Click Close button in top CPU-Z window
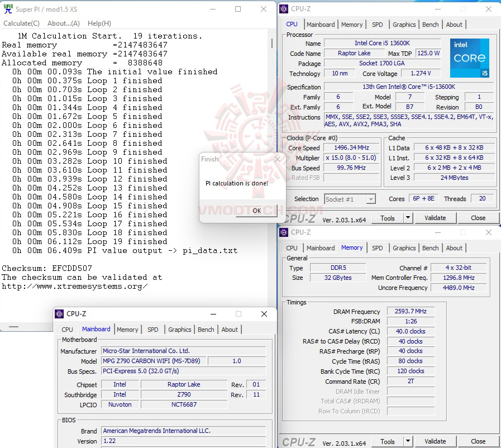 (478, 218)
